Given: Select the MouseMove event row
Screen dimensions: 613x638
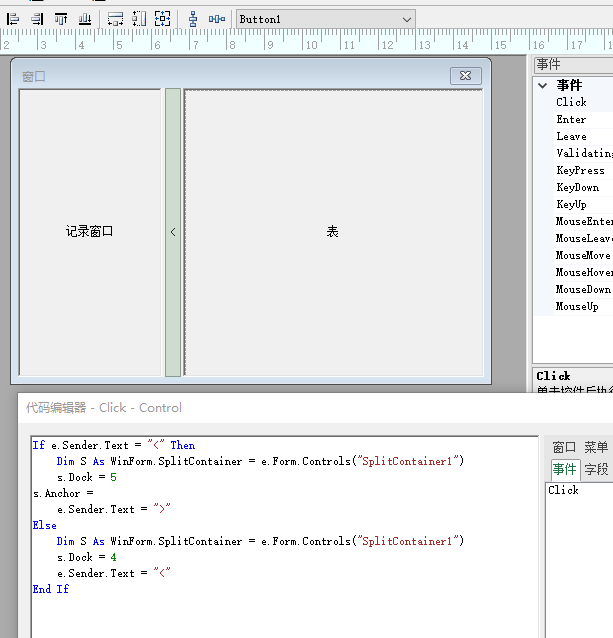Looking at the screenshot, I should [582, 256].
